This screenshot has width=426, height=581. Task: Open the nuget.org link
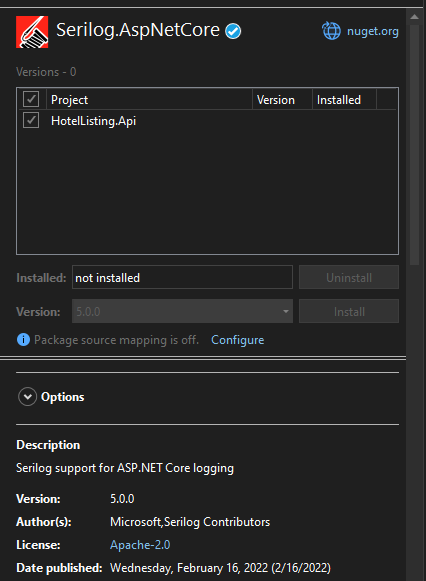click(x=373, y=31)
